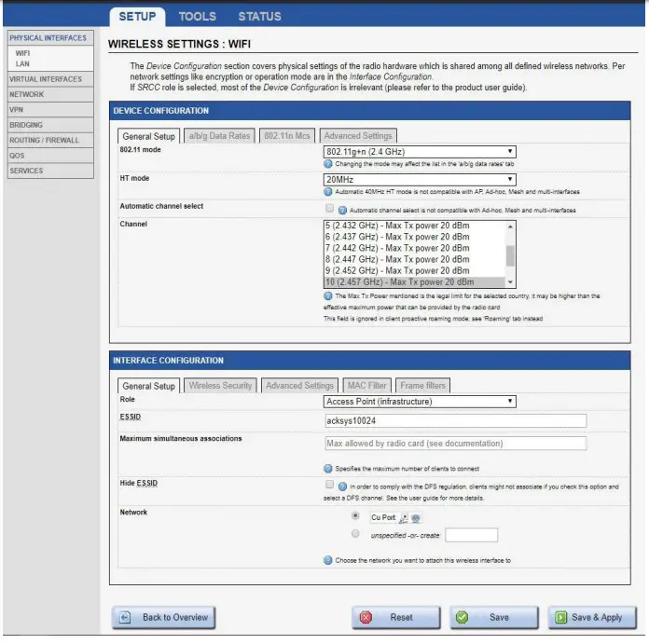
Task: Select channel 6 (2.437 GHz) in list
Action: point(414,237)
